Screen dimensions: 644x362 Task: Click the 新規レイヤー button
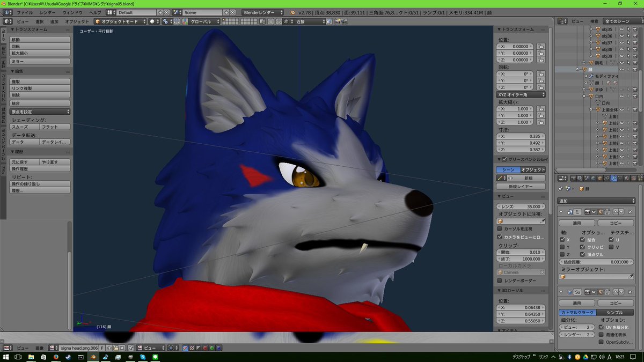click(x=521, y=186)
